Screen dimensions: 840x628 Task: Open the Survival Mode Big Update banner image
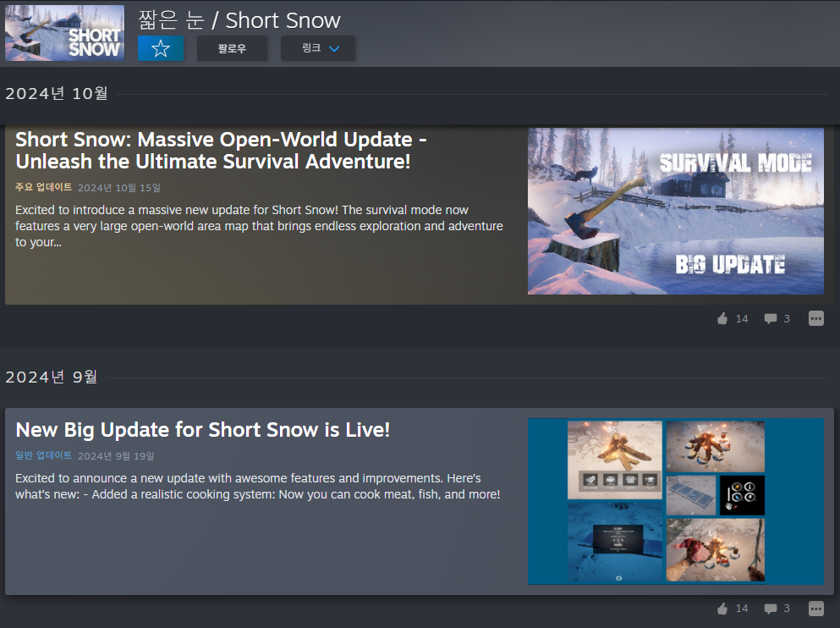pyautogui.click(x=676, y=211)
